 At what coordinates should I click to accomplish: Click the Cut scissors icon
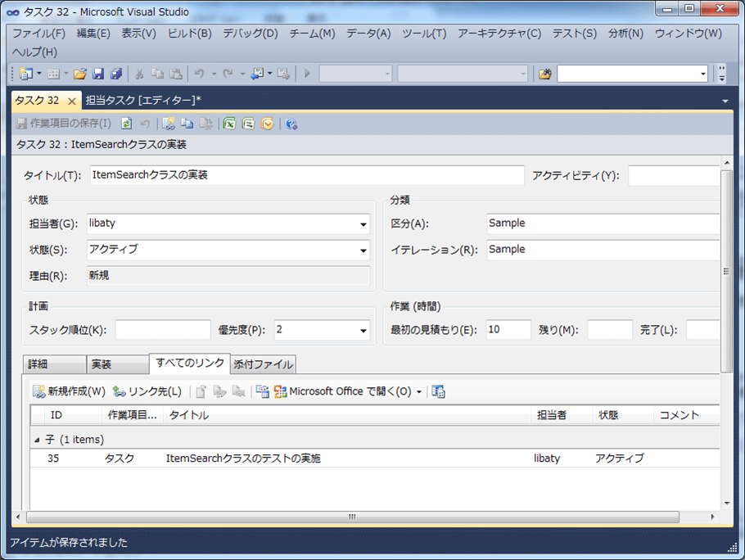(x=139, y=74)
